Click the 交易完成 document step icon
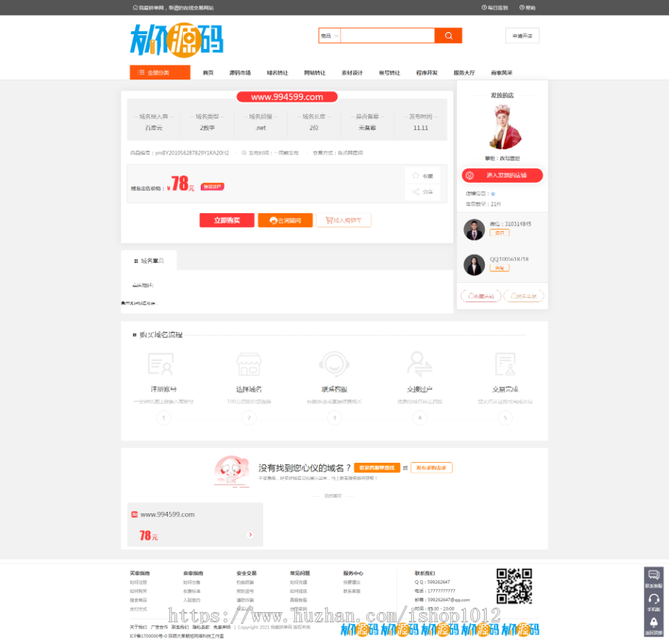This screenshot has width=669, height=644. (505, 365)
